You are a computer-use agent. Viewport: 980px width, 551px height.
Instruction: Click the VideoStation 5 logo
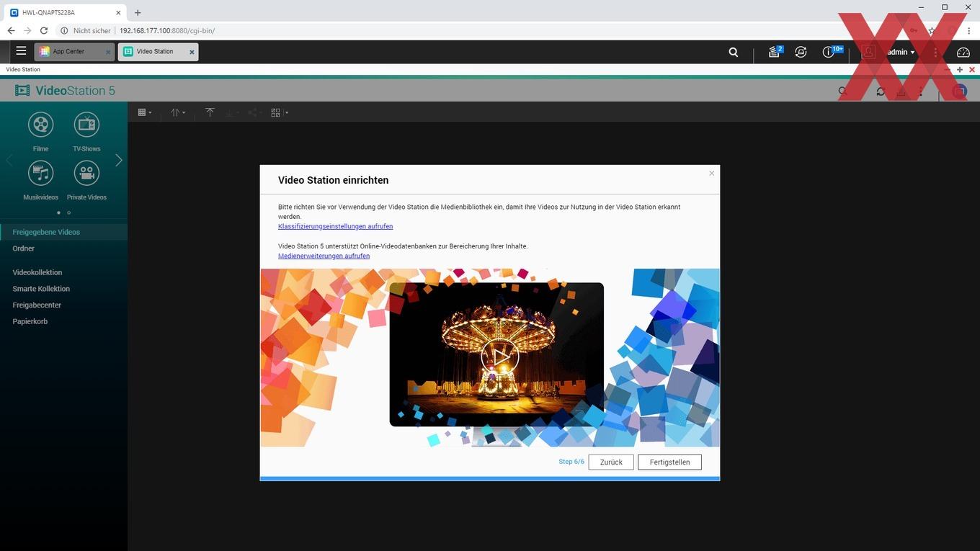[x=65, y=91]
